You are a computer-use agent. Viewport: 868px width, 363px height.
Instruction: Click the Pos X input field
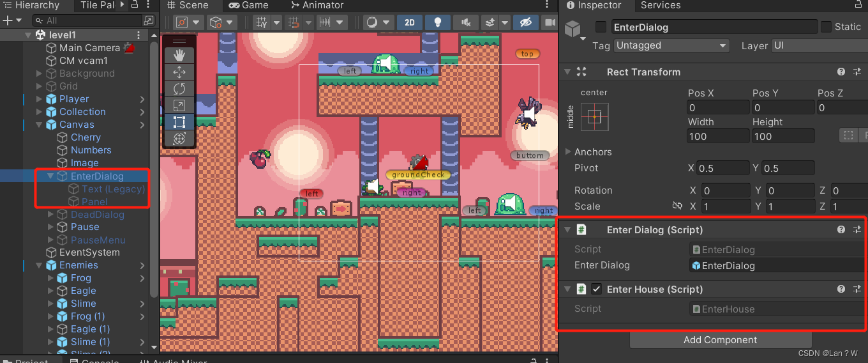point(717,107)
